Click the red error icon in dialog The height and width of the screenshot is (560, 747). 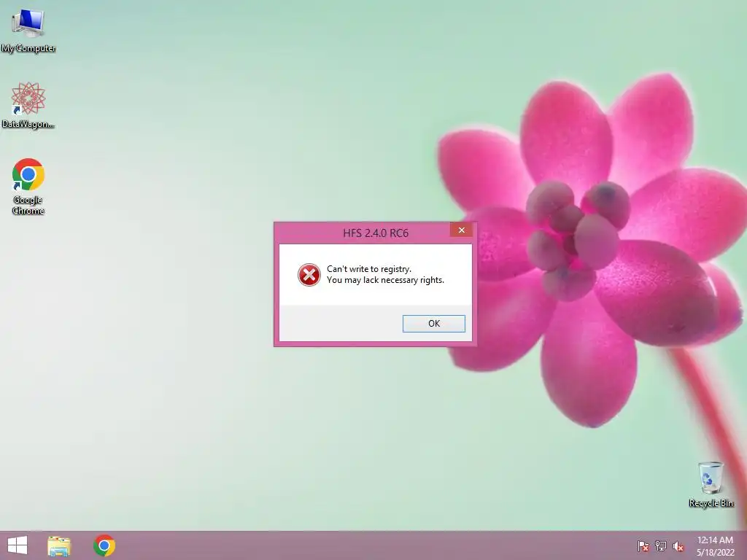pos(309,275)
